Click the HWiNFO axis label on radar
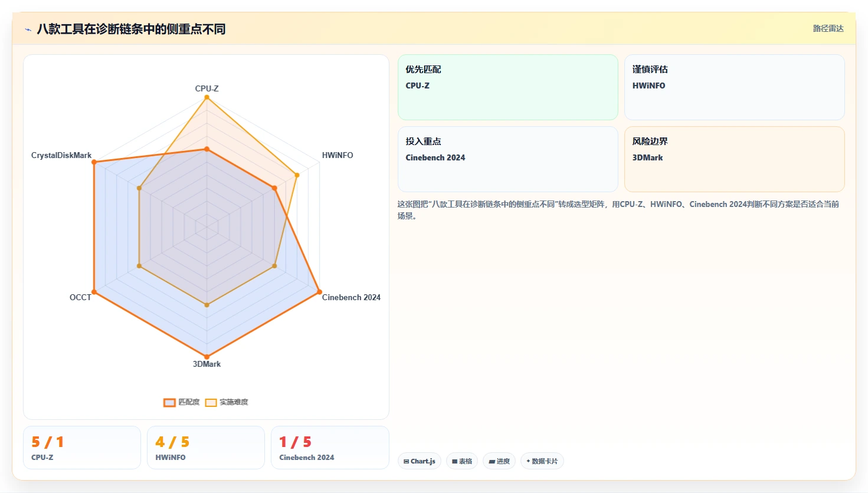Image resolution: width=868 pixels, height=493 pixels. point(338,155)
